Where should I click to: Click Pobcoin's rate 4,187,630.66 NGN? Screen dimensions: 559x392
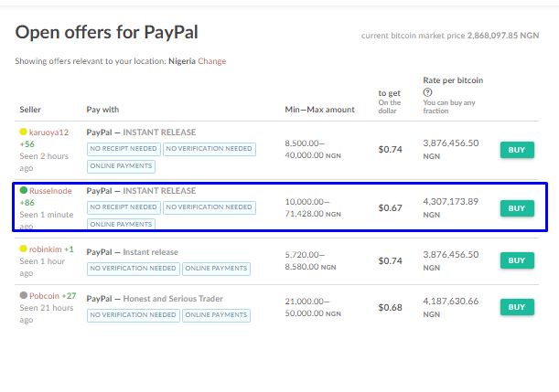tap(451, 307)
